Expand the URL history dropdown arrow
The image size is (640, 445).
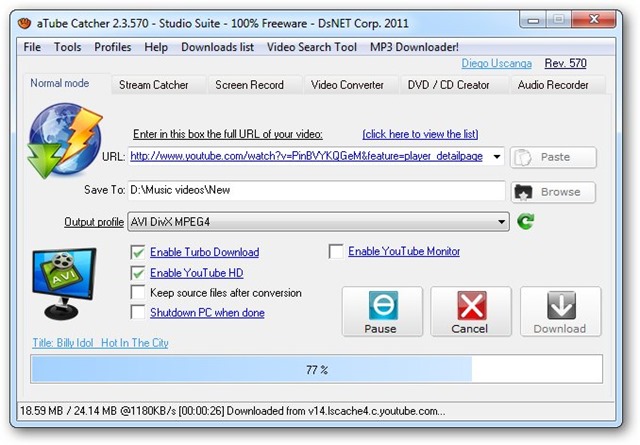tap(497, 157)
